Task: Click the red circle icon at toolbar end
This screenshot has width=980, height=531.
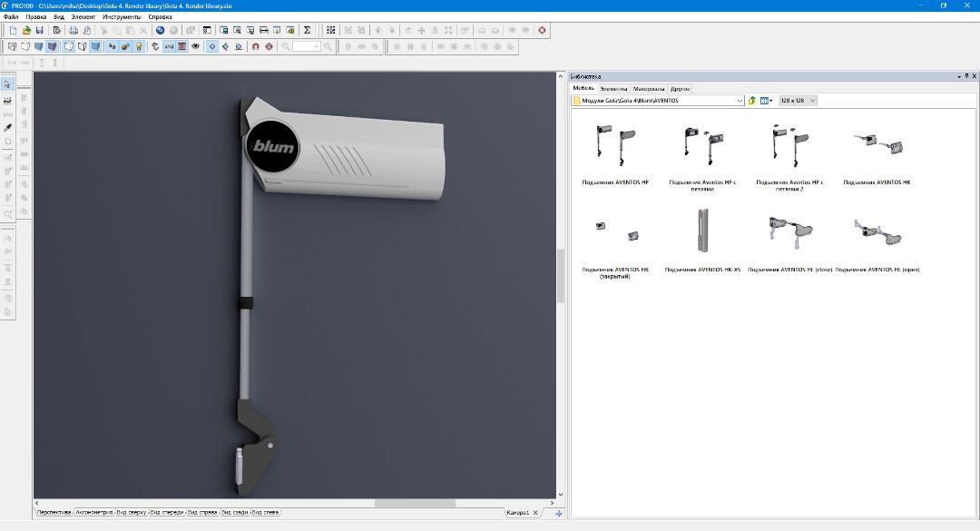Action: [x=542, y=30]
